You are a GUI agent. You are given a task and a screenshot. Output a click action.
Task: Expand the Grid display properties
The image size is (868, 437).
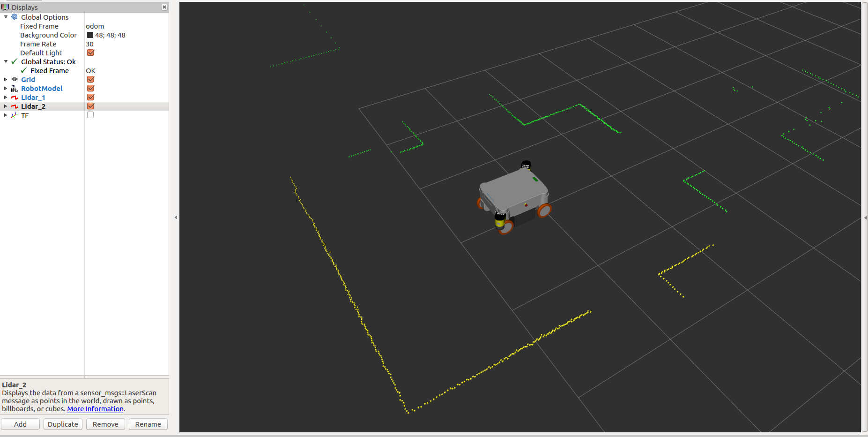tap(6, 79)
